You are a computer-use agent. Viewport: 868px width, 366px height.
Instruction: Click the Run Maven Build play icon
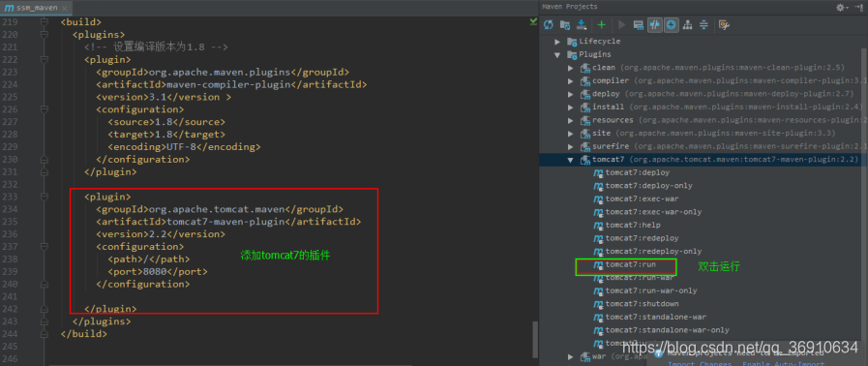pos(621,24)
